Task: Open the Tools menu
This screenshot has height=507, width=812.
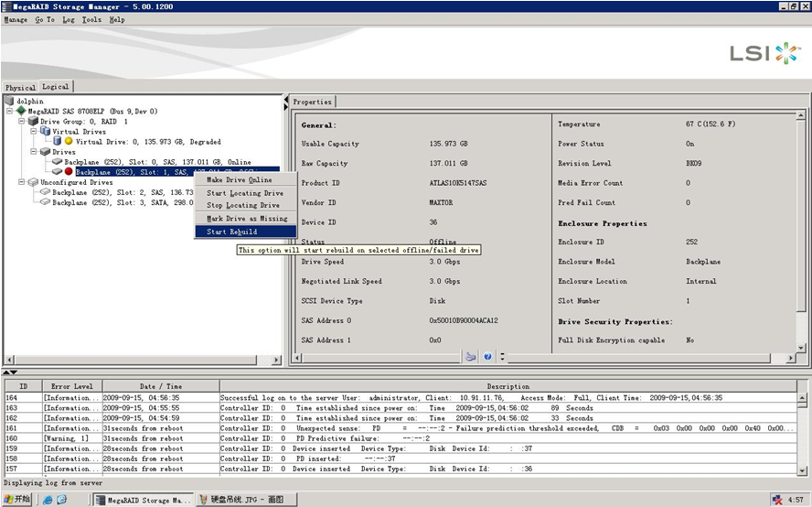Action: click(x=91, y=19)
